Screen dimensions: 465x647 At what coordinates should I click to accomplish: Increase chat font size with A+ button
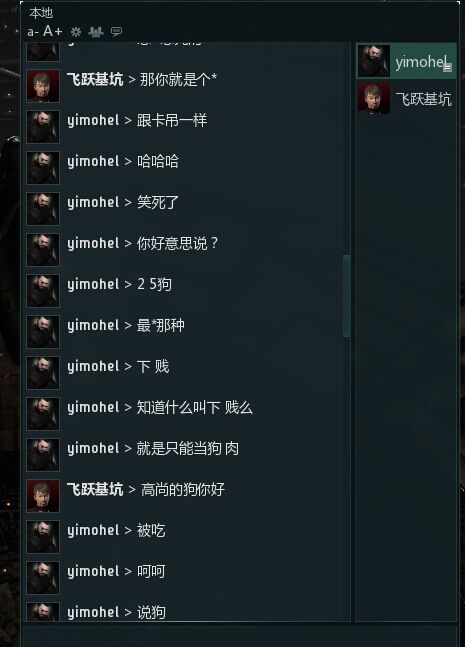pos(53,31)
